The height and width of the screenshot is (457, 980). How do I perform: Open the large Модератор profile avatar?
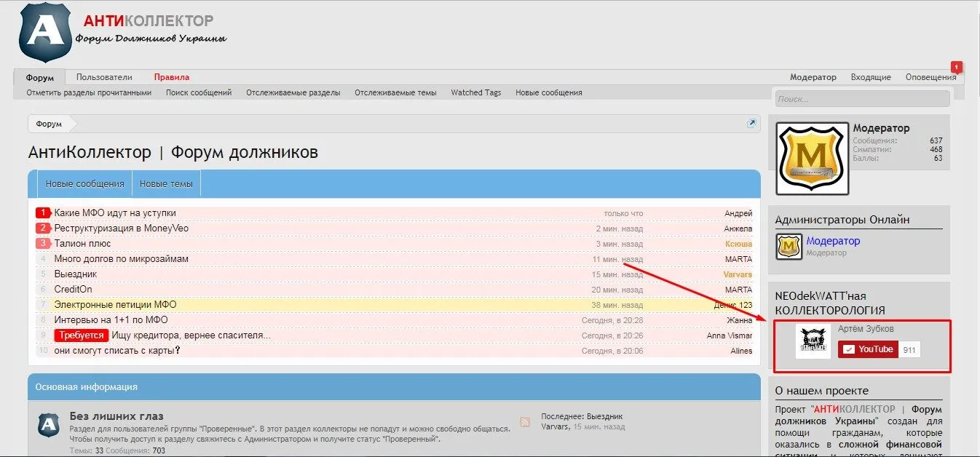click(812, 159)
